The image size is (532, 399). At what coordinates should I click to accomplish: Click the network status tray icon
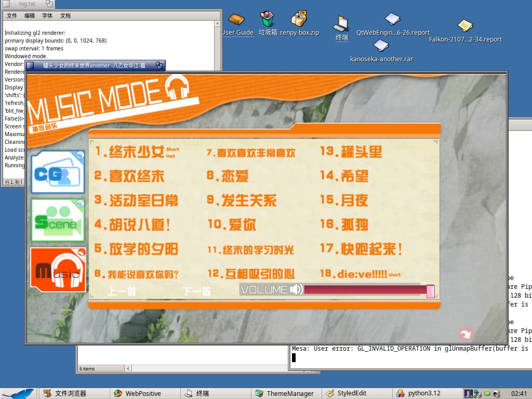pos(477,394)
